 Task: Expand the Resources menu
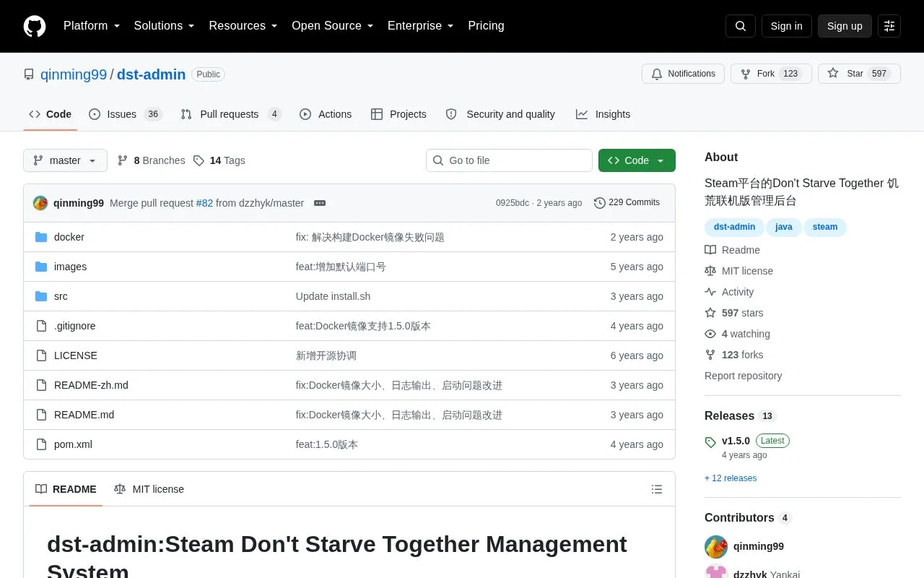pos(243,26)
